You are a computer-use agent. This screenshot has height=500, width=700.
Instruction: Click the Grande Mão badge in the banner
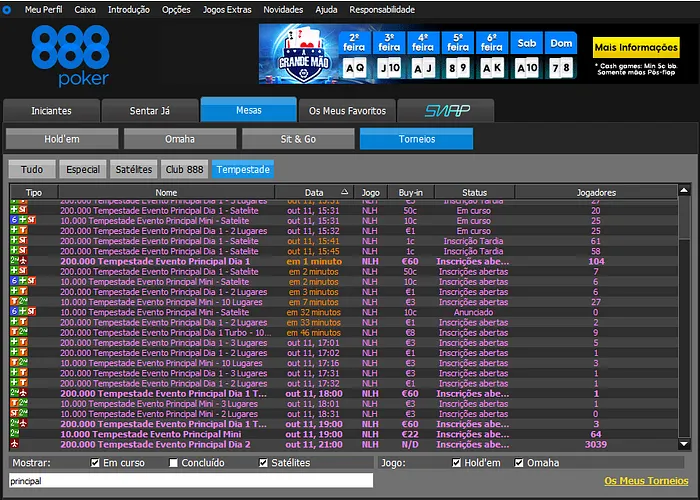(x=304, y=54)
